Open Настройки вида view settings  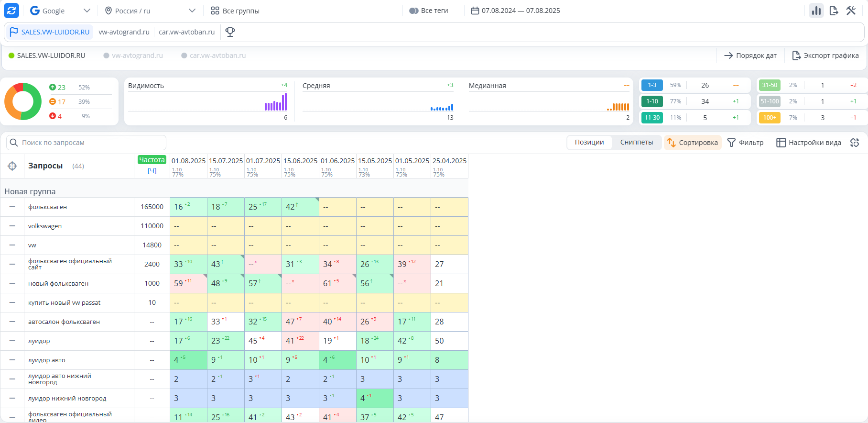pyautogui.click(x=809, y=143)
